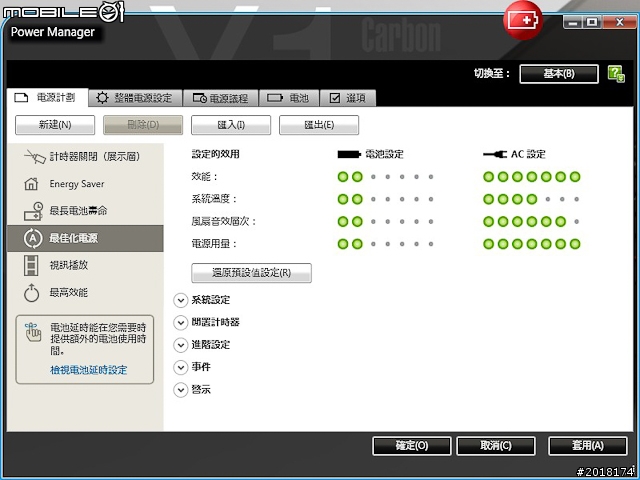
Task: Select the 最佳化電源 plan
Action: (85, 238)
